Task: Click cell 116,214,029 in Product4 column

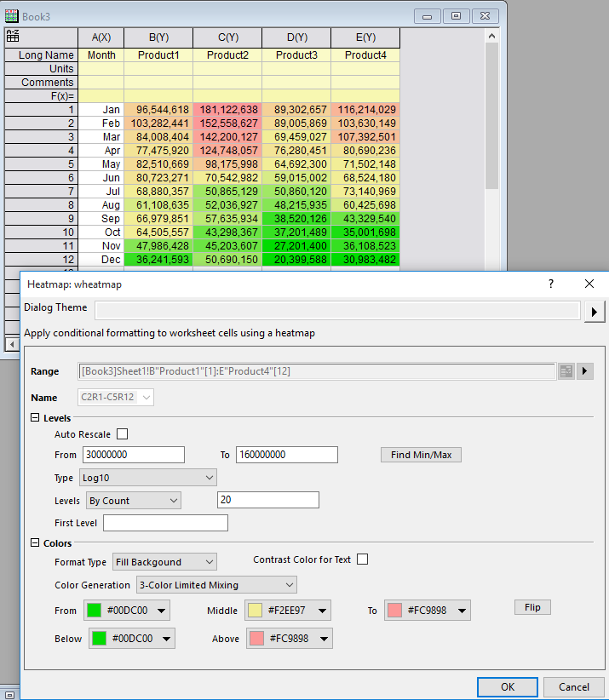Action: (x=365, y=109)
